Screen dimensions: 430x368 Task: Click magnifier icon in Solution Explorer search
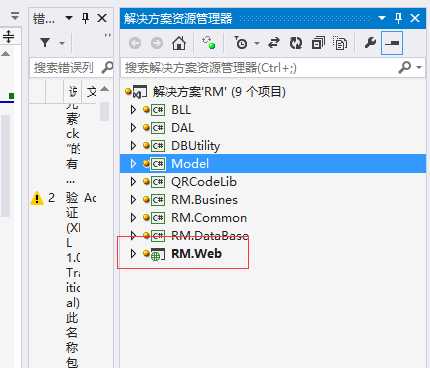(x=405, y=67)
